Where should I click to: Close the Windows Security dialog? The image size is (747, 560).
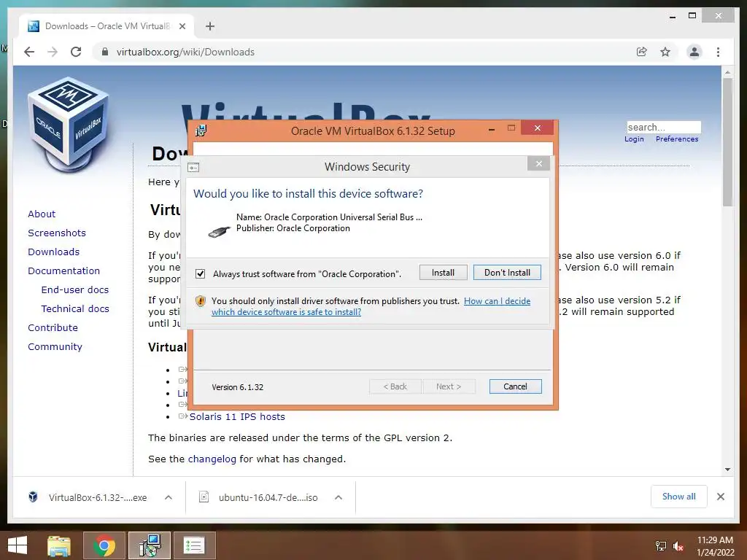[539, 164]
